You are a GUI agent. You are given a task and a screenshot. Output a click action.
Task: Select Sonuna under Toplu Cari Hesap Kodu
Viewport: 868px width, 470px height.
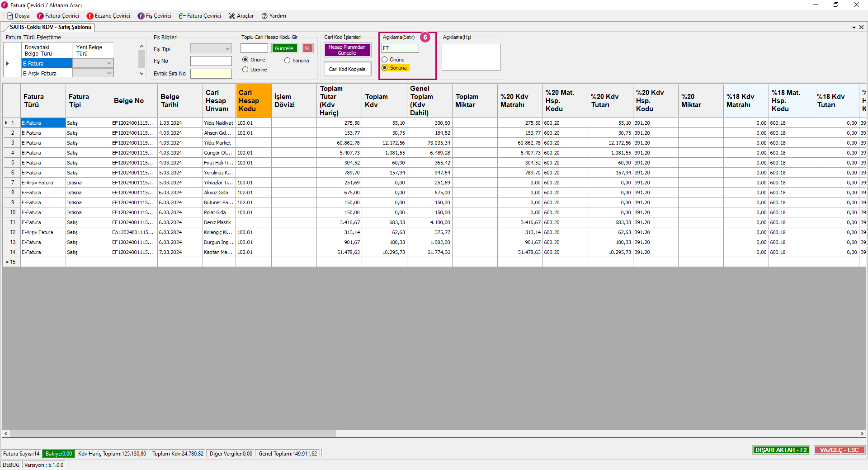[288, 61]
